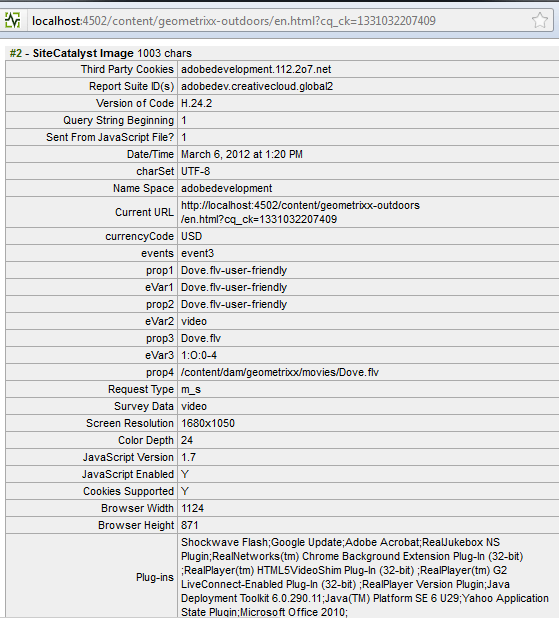Select the Plug-ins list text
559x618 pixels.
click(x=365, y=577)
